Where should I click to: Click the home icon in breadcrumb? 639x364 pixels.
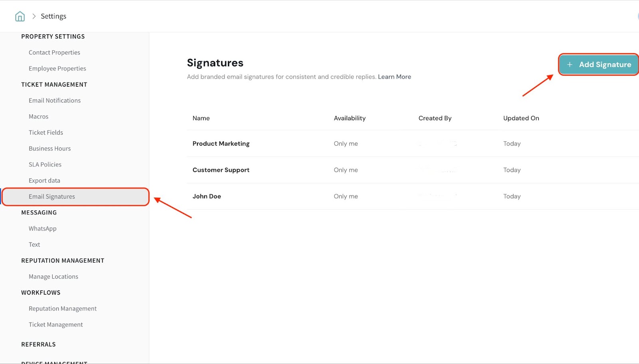[x=20, y=16]
